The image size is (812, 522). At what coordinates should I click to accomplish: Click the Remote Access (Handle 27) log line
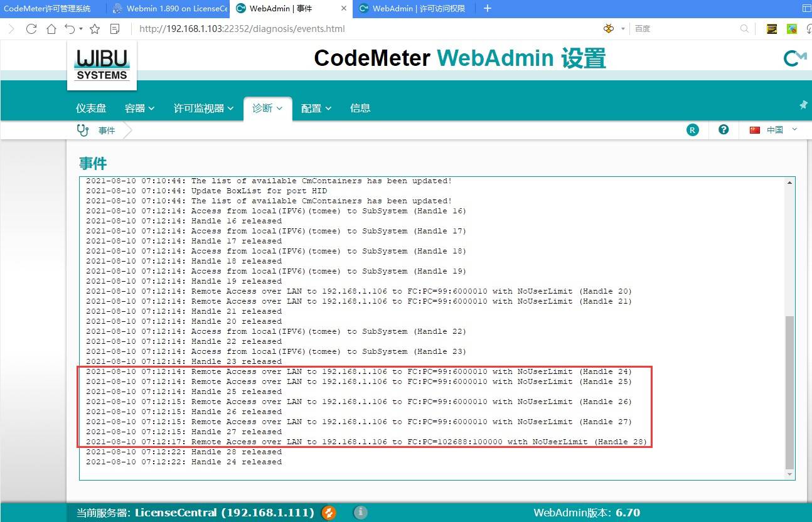click(x=359, y=422)
